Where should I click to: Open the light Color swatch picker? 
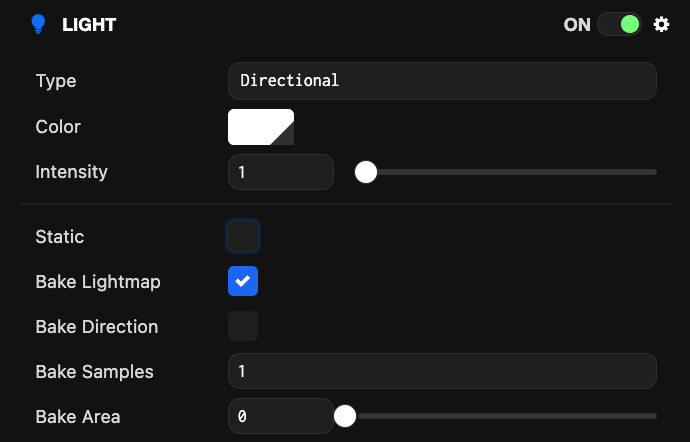(x=261, y=127)
